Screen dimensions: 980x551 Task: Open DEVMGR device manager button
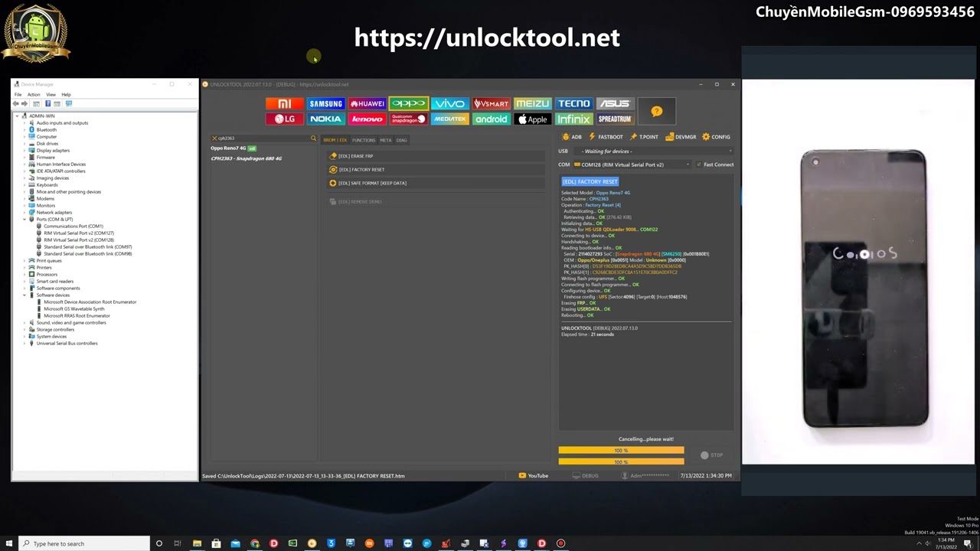click(681, 137)
